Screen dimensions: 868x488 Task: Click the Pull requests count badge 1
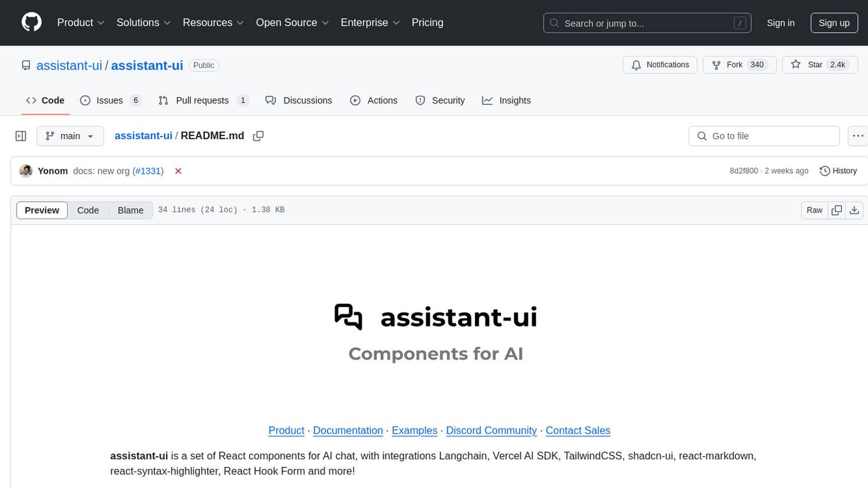click(243, 100)
